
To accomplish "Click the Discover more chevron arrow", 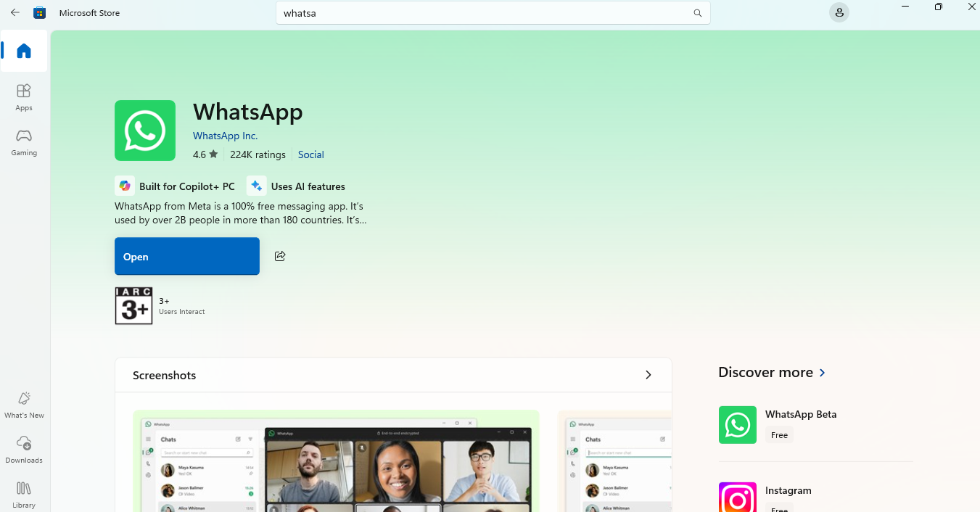I will pyautogui.click(x=822, y=373).
